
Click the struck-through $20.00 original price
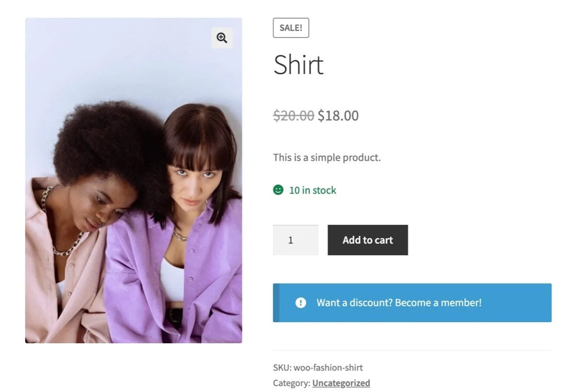[x=293, y=116]
